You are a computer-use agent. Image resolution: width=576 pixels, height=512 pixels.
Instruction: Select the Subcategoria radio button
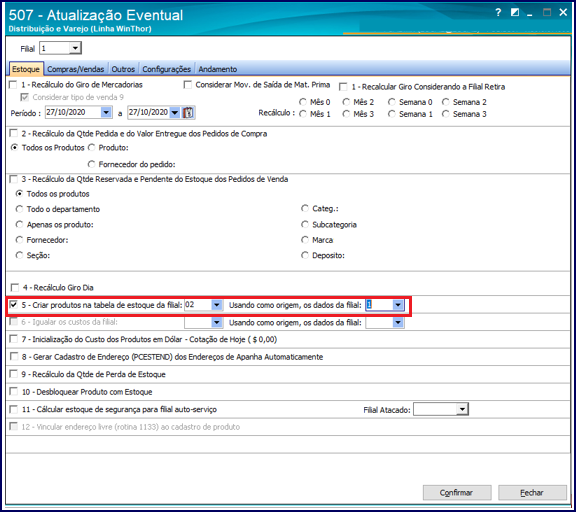(x=305, y=224)
